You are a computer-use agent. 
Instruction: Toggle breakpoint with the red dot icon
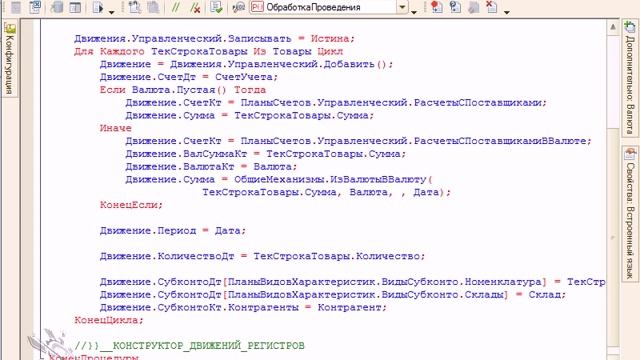[436, 7]
